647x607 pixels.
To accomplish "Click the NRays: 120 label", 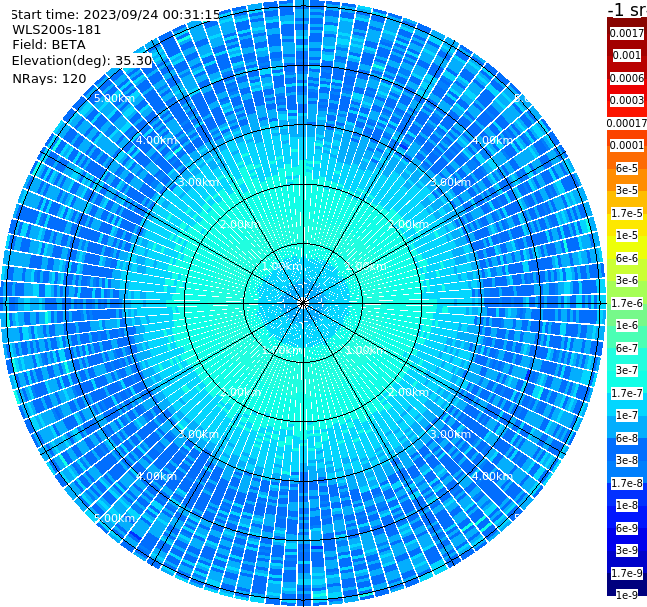I will [49, 78].
